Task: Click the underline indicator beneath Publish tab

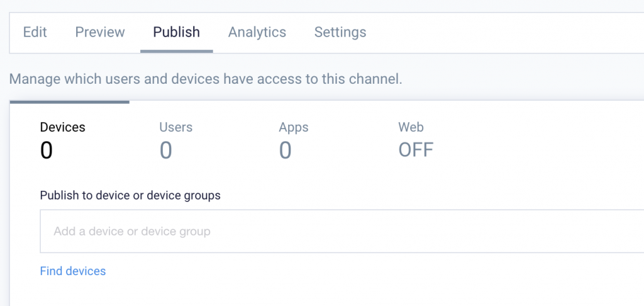Action: (177, 52)
